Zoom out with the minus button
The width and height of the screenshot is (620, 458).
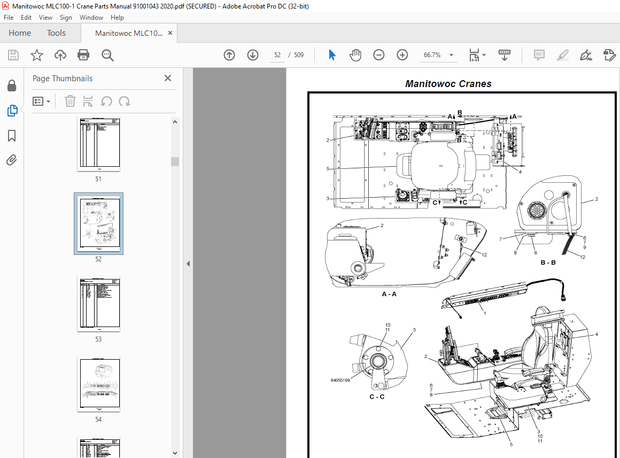[x=379, y=55]
